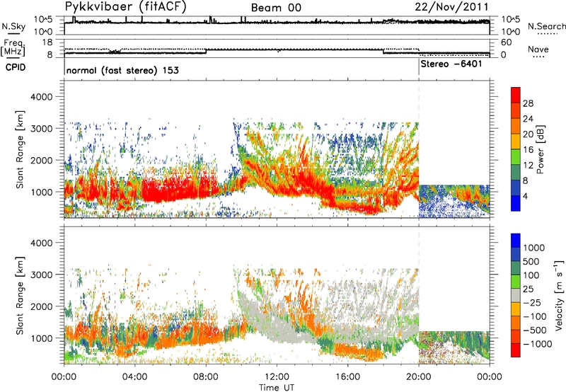This screenshot has height=392, width=566.
Task: Click the '4000' tick on power plot
Action: (41, 97)
